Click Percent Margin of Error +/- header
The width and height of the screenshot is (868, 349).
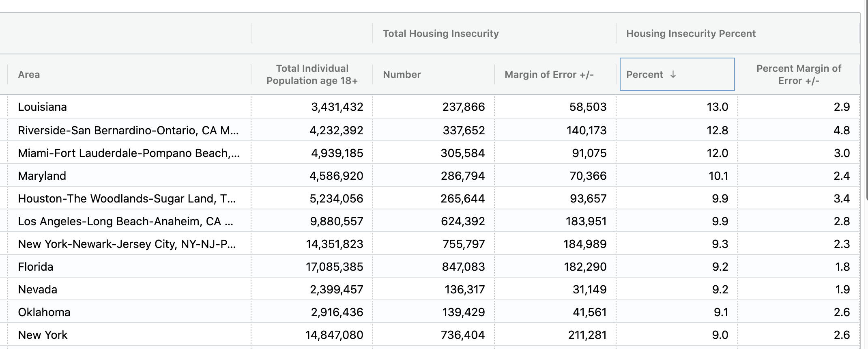[798, 75]
